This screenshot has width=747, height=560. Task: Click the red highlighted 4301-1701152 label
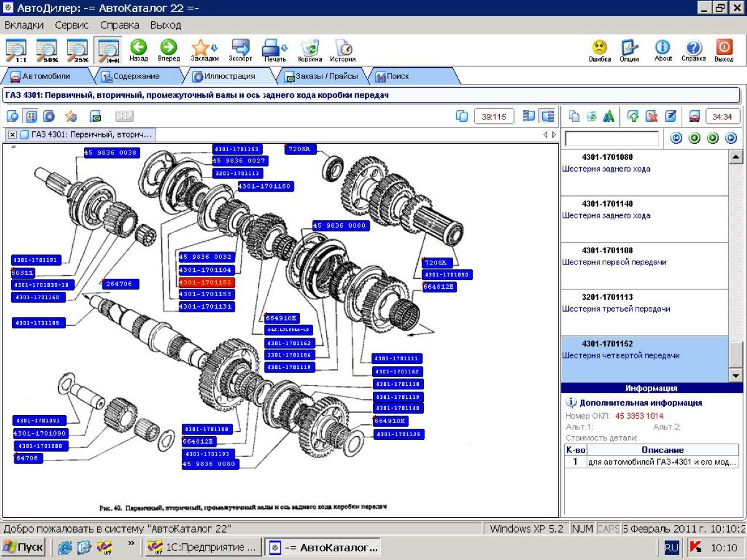tap(206, 282)
